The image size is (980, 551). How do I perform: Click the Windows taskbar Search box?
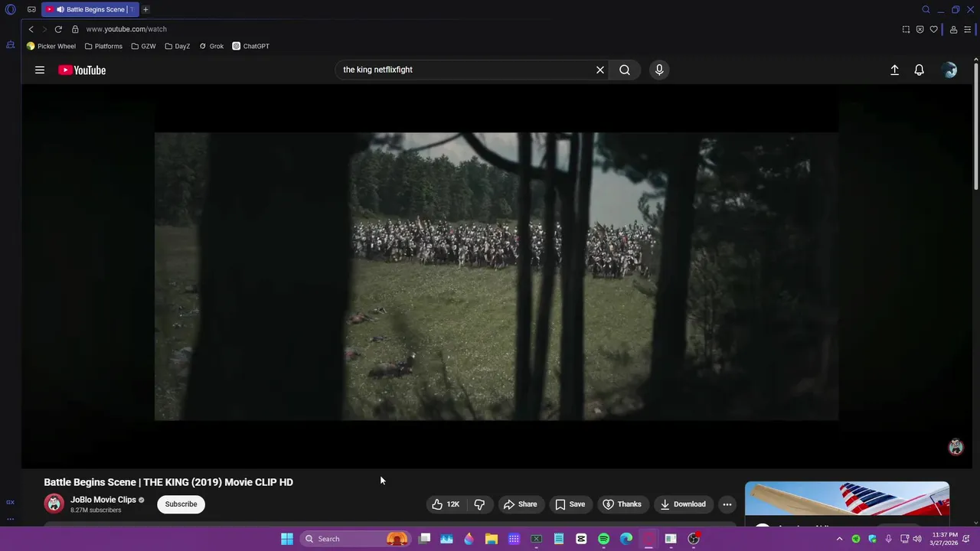(355, 539)
